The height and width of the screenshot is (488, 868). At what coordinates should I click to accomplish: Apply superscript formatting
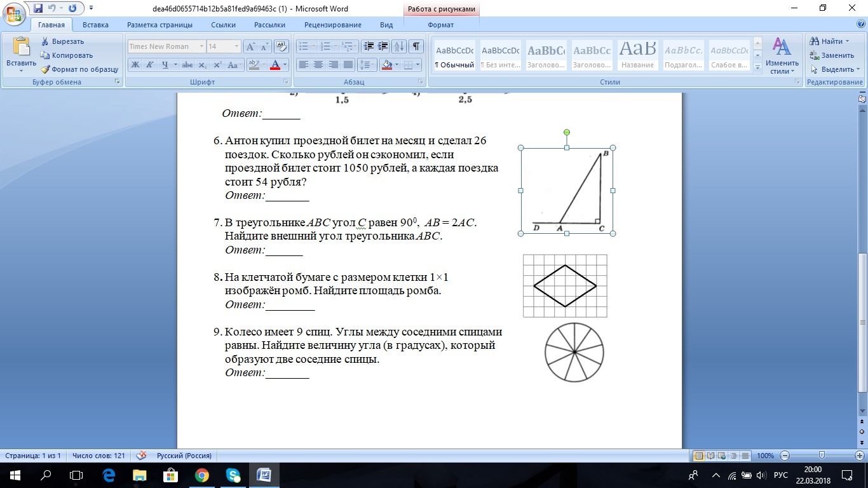point(217,65)
